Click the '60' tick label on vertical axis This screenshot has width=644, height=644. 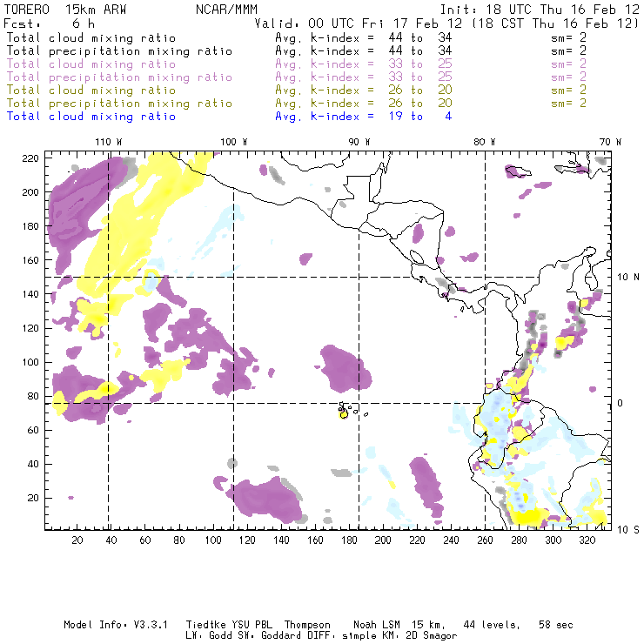click(x=33, y=431)
